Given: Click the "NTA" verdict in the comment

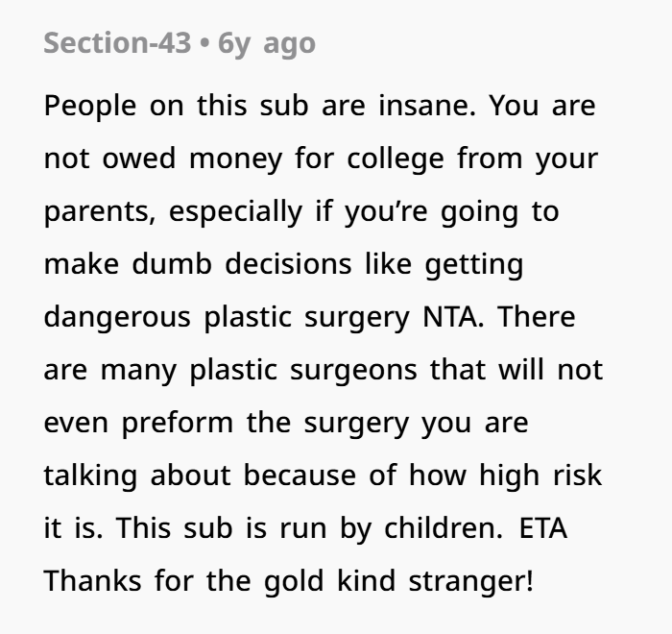Looking at the screenshot, I should 453,316.
